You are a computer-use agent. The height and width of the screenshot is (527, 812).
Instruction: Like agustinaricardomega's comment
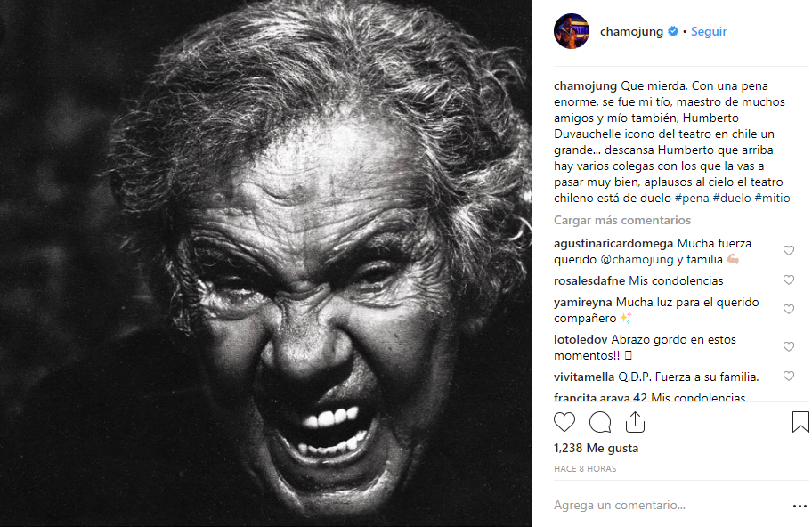coord(788,250)
